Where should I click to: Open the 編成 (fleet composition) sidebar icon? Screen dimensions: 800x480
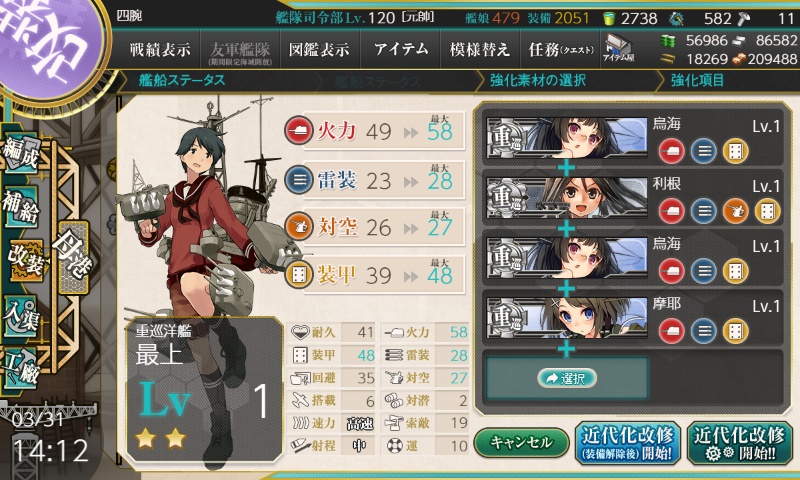tap(21, 153)
